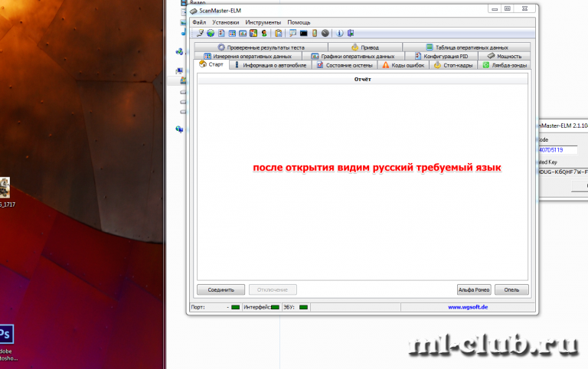Image resolution: width=588 pixels, height=369 pixels.
Task: Open the Photoshop desktop shortcut
Action: 6,342
